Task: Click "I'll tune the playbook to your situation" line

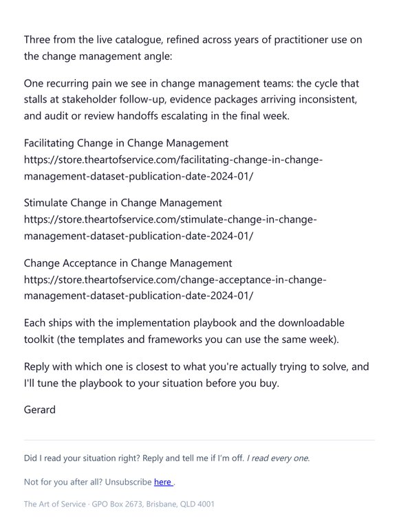Action: (151, 383)
